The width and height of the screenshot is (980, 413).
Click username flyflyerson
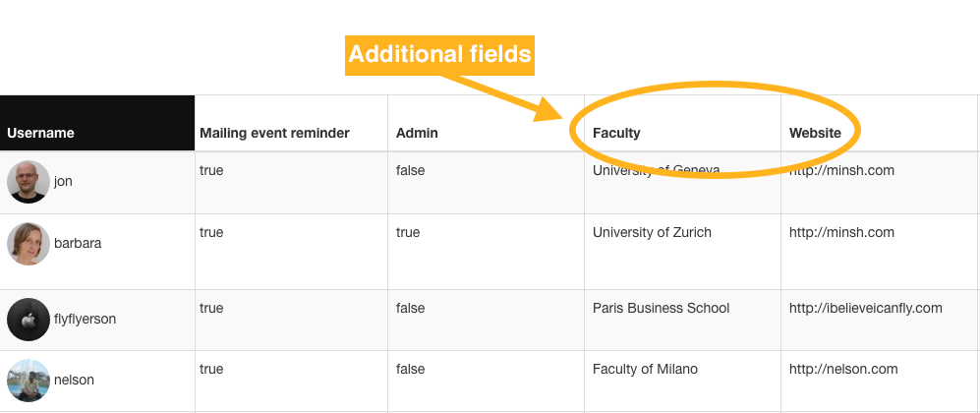click(85, 320)
